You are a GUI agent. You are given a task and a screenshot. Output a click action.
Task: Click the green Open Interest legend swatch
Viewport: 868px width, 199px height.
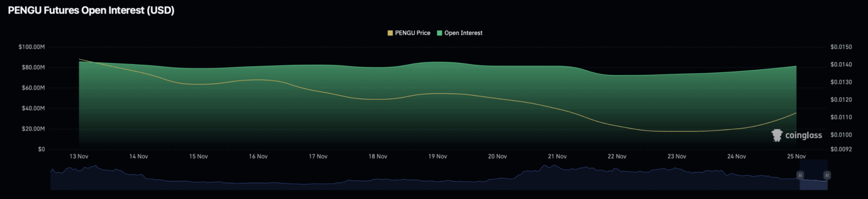tap(440, 33)
